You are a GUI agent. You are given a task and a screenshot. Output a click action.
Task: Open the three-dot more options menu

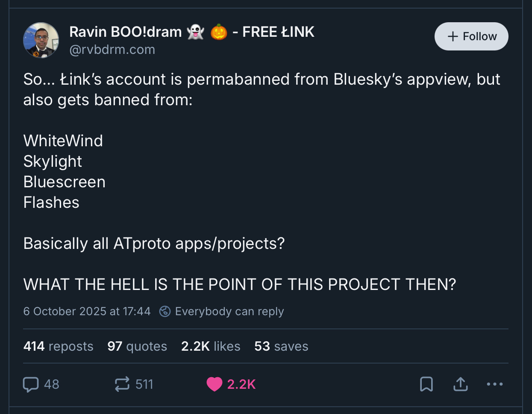494,384
